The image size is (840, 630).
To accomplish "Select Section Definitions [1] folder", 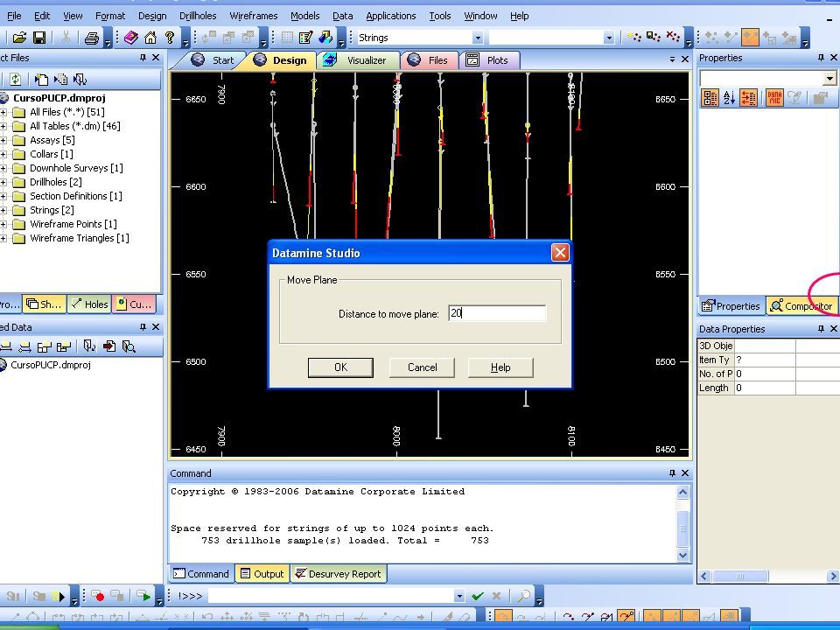I will pyautogui.click(x=75, y=196).
